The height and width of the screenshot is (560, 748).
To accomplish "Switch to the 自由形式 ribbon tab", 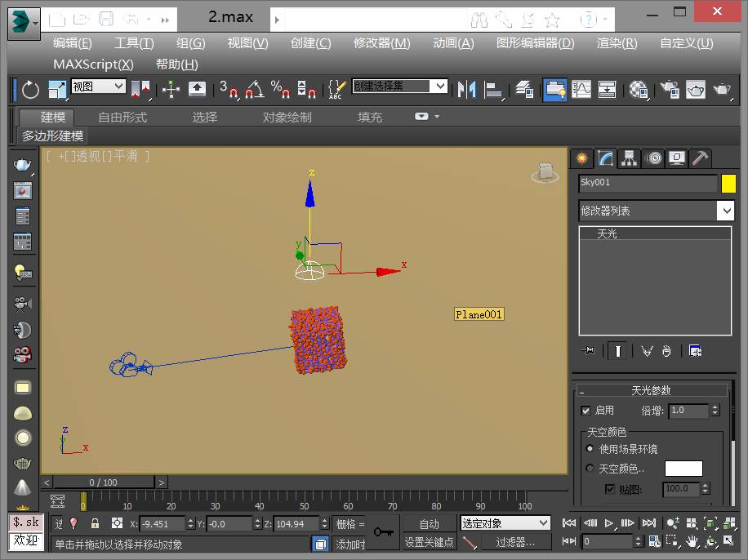I will [122, 118].
